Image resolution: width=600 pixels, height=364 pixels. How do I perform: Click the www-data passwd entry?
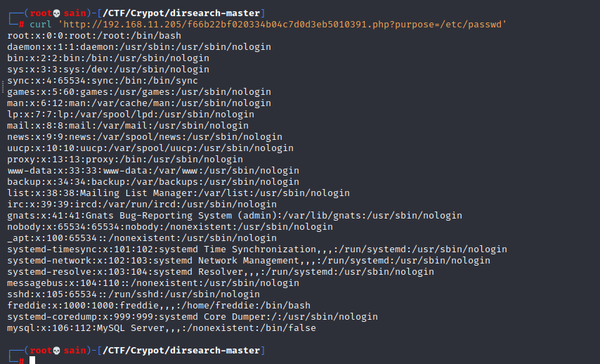[x=152, y=170]
